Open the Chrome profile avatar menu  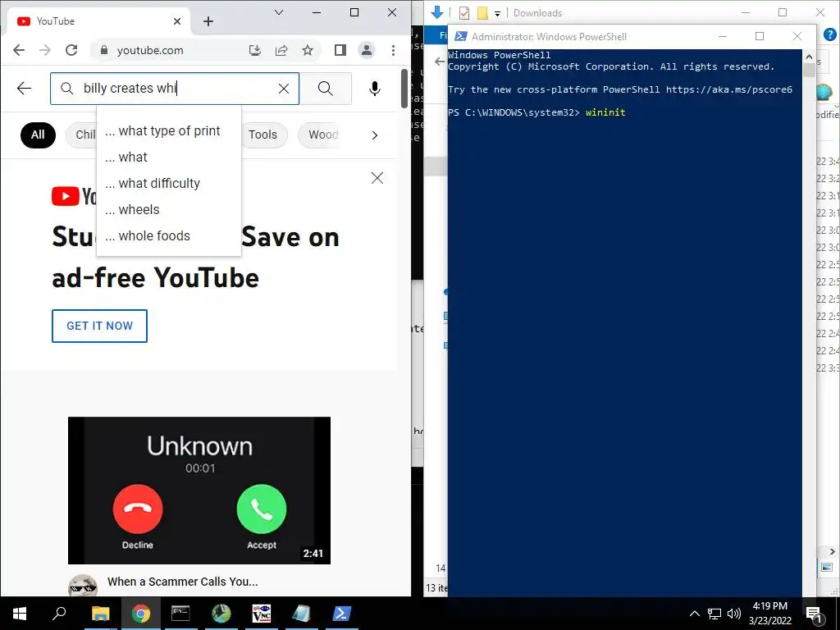[367, 50]
